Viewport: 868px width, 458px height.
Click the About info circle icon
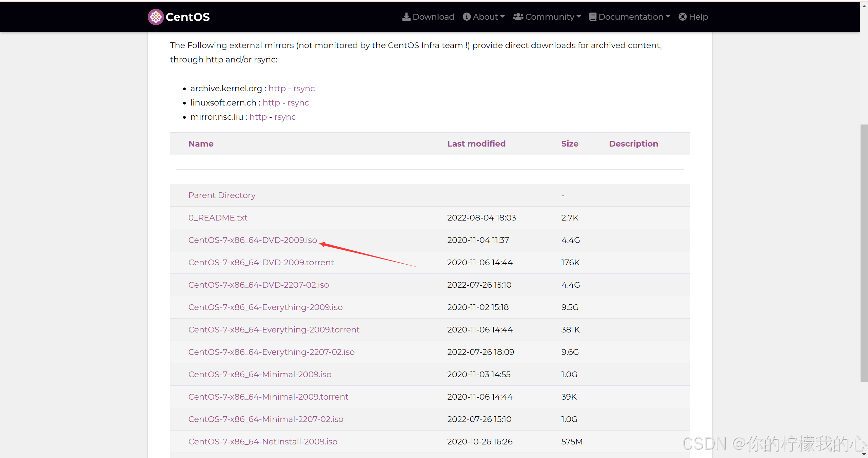click(x=467, y=17)
